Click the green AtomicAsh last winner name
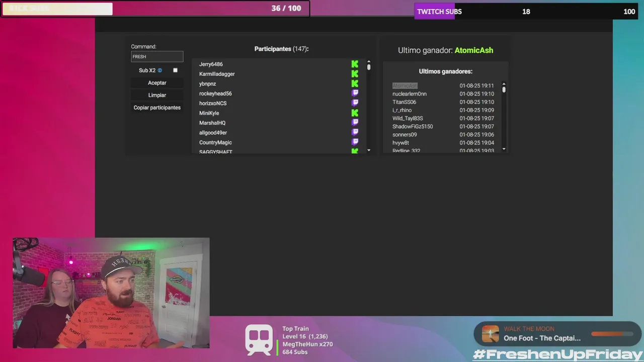The image size is (644, 362). click(x=473, y=50)
